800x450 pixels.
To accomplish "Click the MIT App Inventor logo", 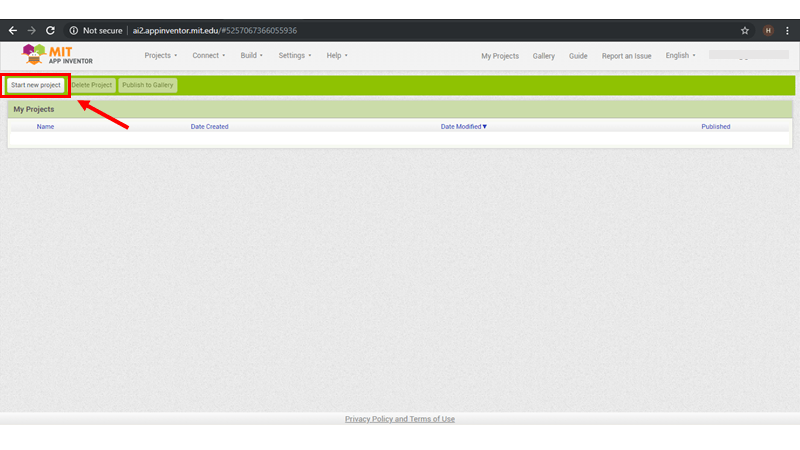I will (x=57, y=55).
